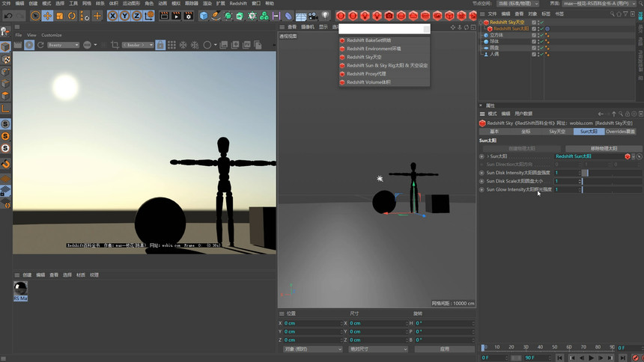Toggle Z axis lock

click(x=137, y=16)
